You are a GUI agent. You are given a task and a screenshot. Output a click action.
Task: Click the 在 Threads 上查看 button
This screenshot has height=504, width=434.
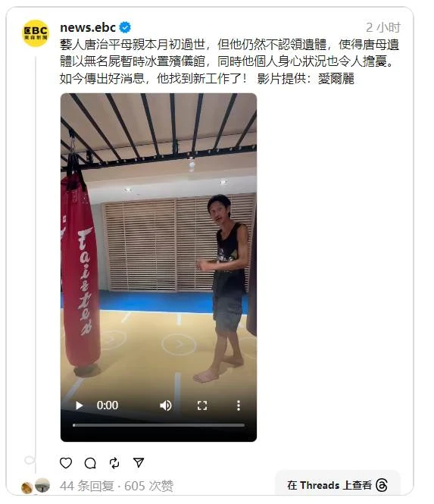(x=338, y=484)
